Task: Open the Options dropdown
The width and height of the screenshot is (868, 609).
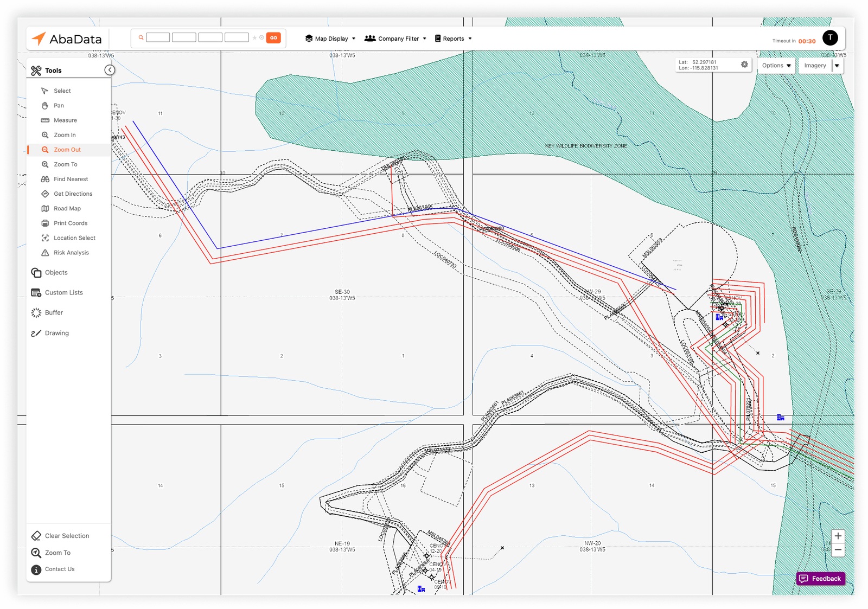Action: pos(776,66)
